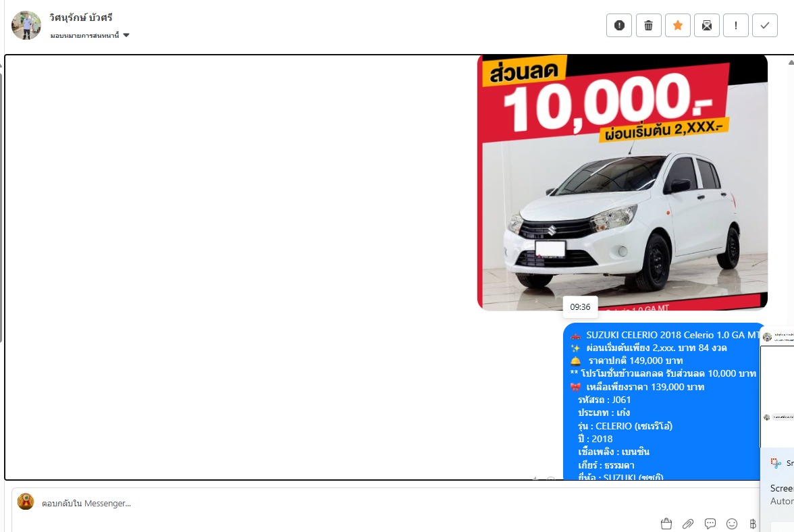Open the shopping bag products icon

(x=666, y=524)
